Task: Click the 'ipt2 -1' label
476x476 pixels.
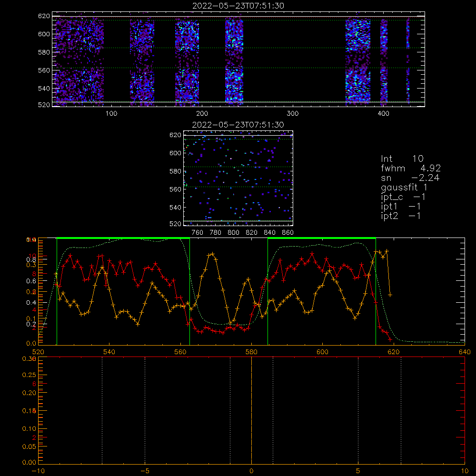Action: tap(401, 216)
